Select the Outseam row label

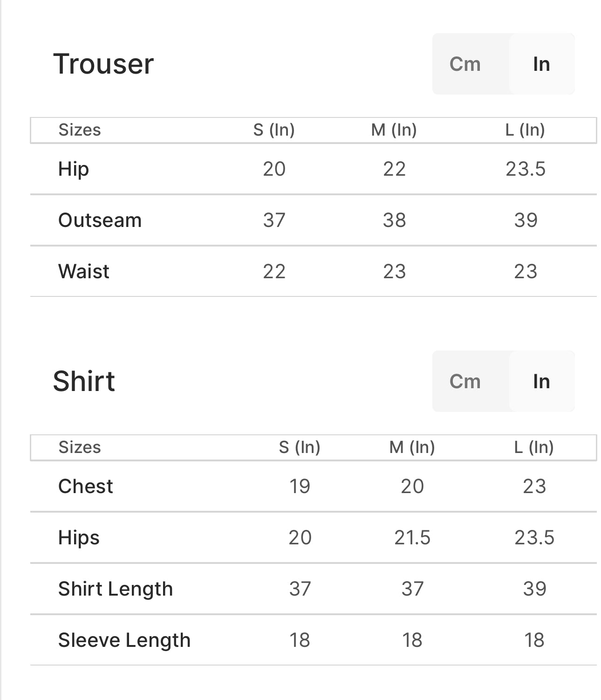pyautogui.click(x=100, y=220)
